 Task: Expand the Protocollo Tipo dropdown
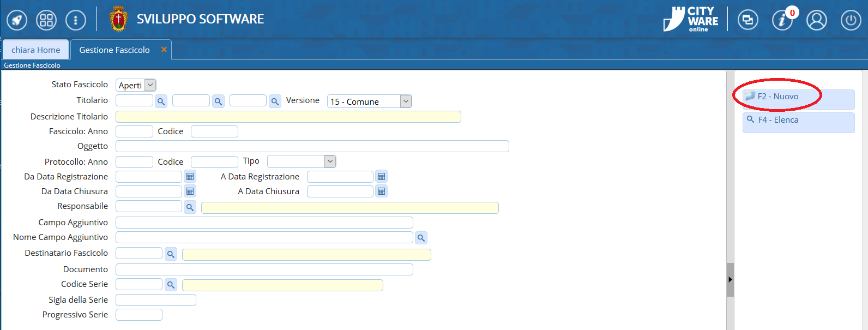[x=330, y=161]
